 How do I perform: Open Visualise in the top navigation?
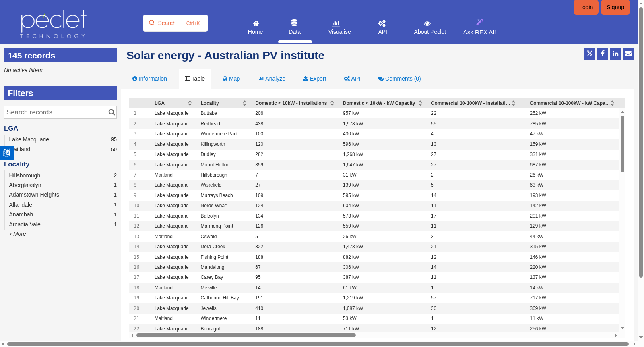click(340, 27)
